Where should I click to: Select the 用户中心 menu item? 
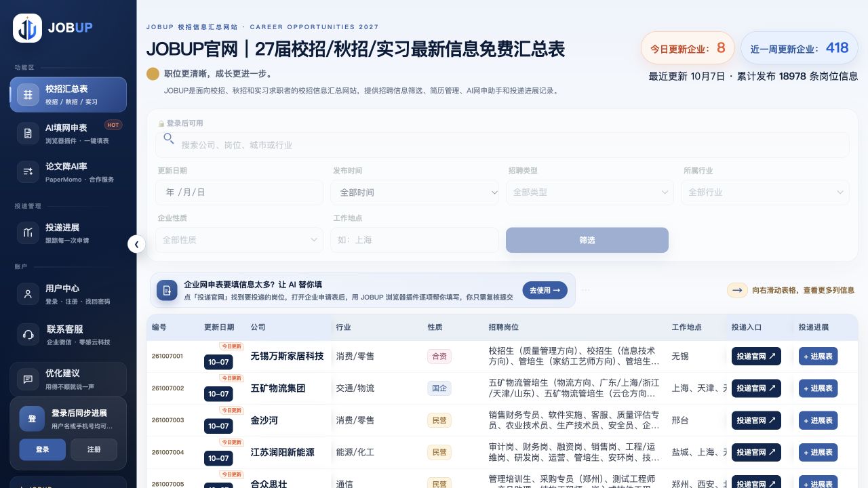tap(68, 294)
